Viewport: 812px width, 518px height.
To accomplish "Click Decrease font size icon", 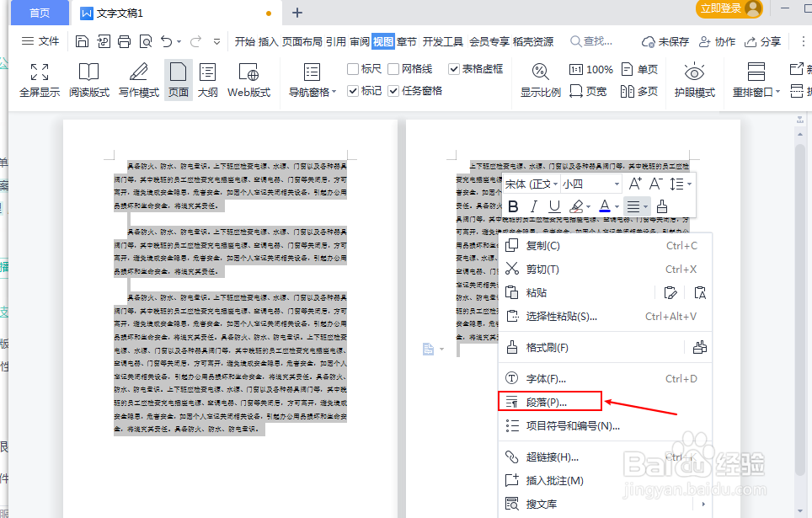I will tap(655, 184).
